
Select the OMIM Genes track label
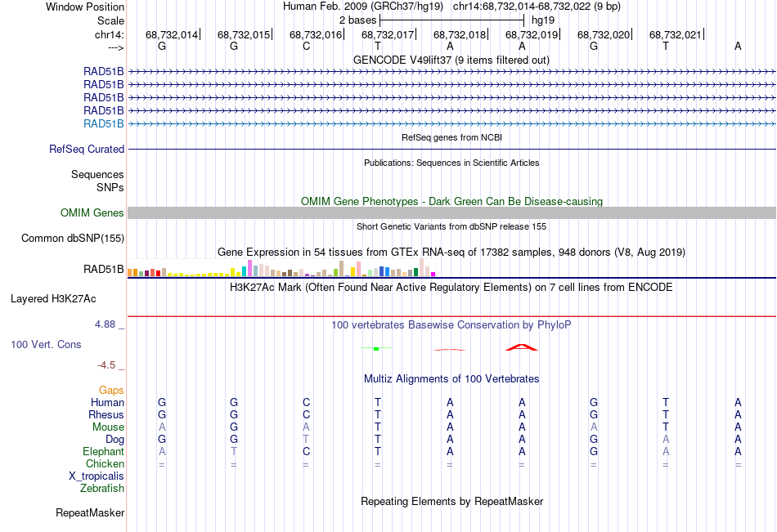pyautogui.click(x=92, y=213)
